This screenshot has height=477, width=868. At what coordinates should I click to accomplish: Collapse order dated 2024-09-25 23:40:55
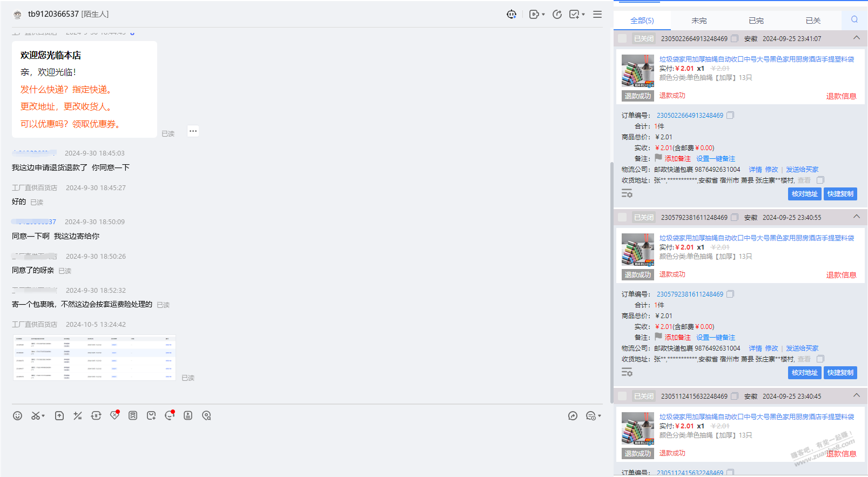[x=857, y=217]
